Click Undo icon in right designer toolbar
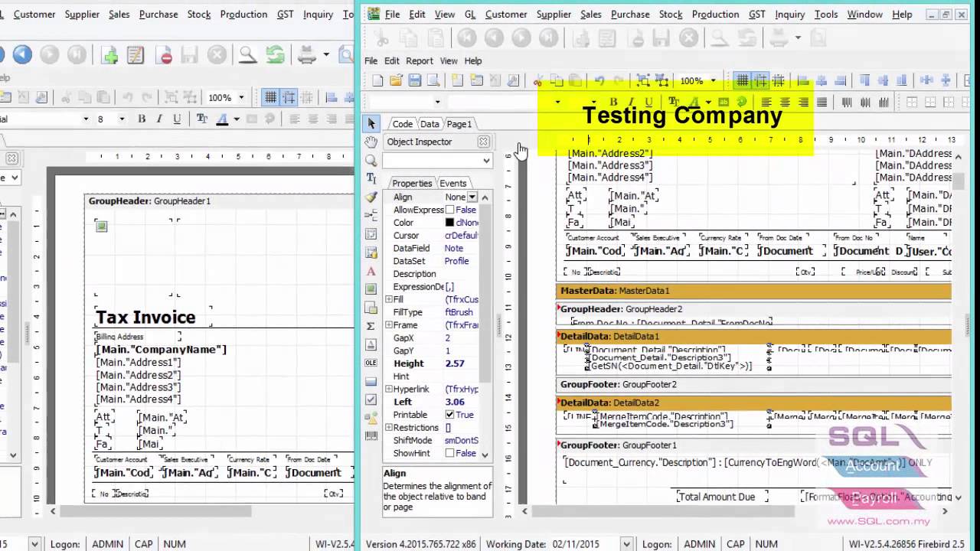Screen dimensions: 980x551 599,80
